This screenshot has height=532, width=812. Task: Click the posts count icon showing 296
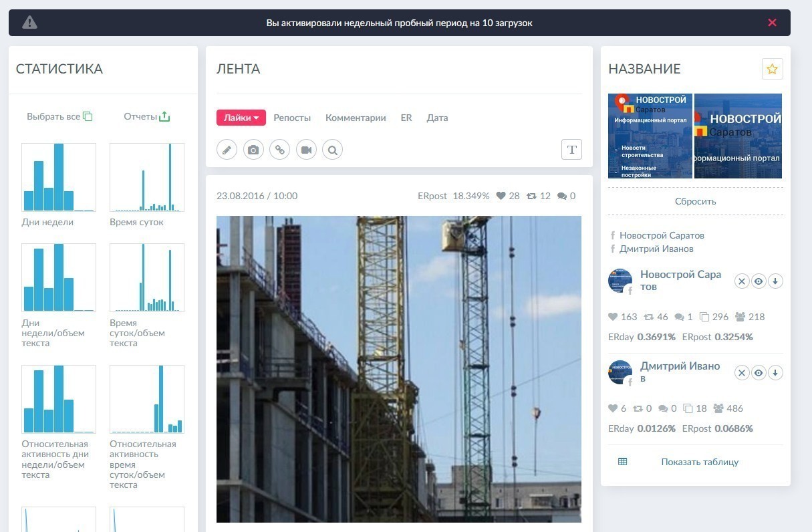pyautogui.click(x=703, y=317)
